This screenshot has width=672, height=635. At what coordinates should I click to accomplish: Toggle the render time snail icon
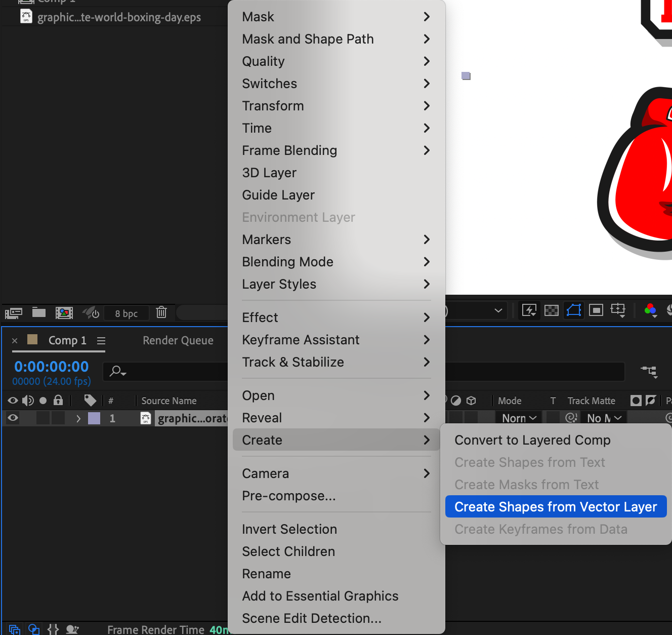pos(72,629)
